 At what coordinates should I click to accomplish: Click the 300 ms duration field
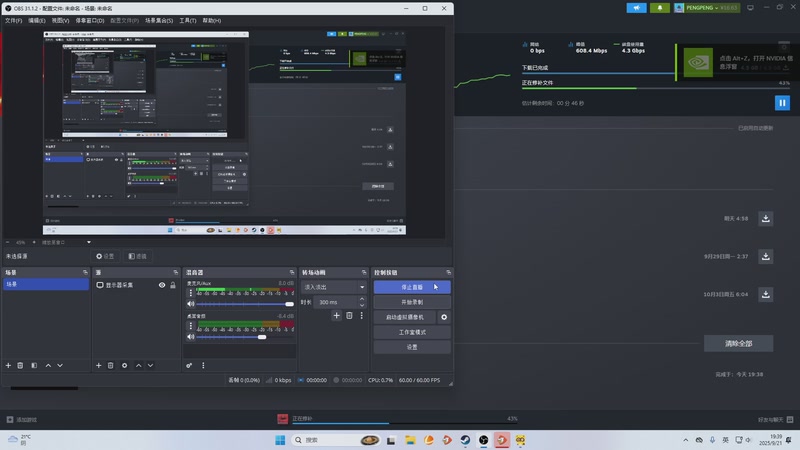[x=335, y=302]
